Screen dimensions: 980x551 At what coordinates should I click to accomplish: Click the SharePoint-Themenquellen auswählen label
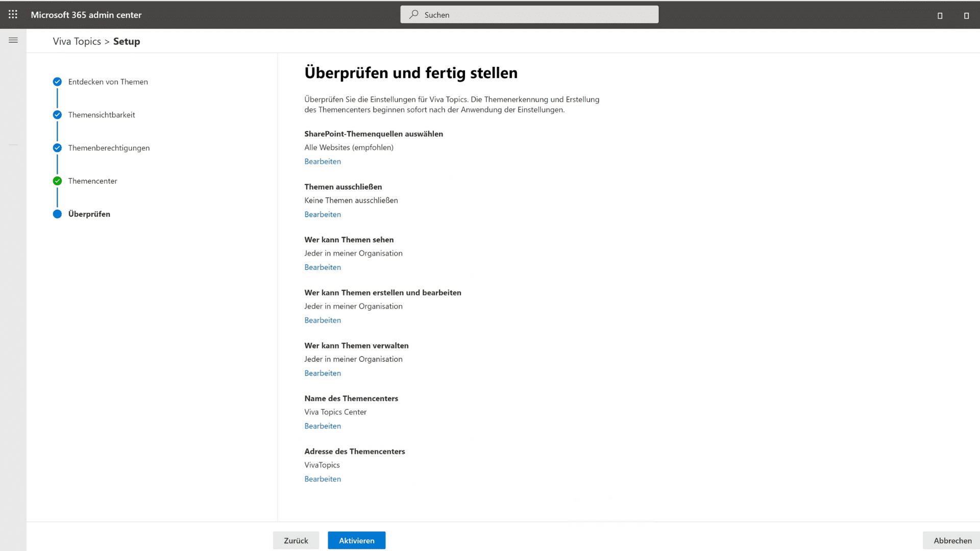point(374,134)
